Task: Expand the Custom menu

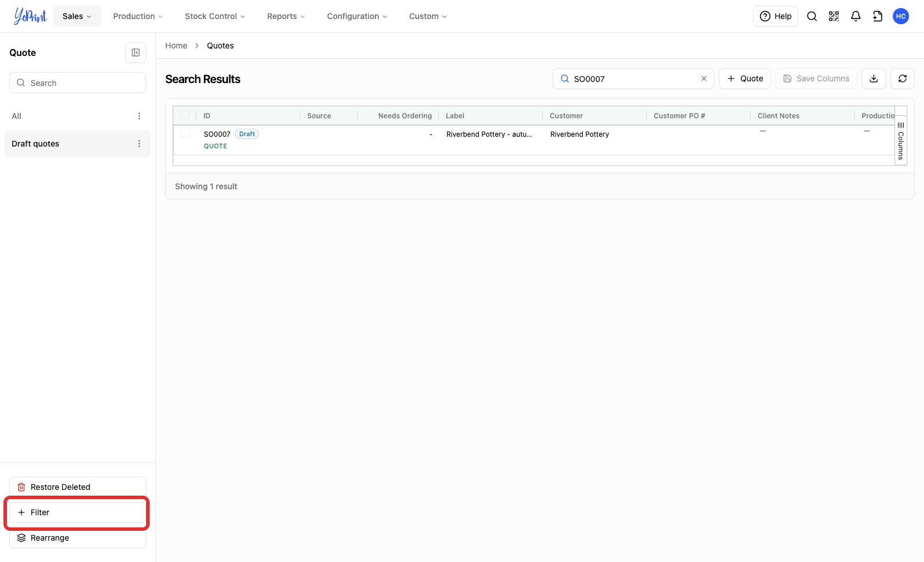Action: (428, 16)
